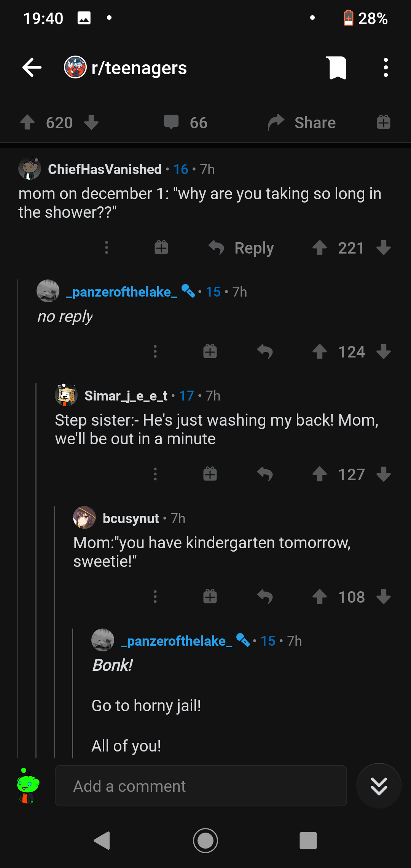411x868 pixels.
Task: Open _panzerofthelake_ profile link
Action: pyautogui.click(x=121, y=292)
